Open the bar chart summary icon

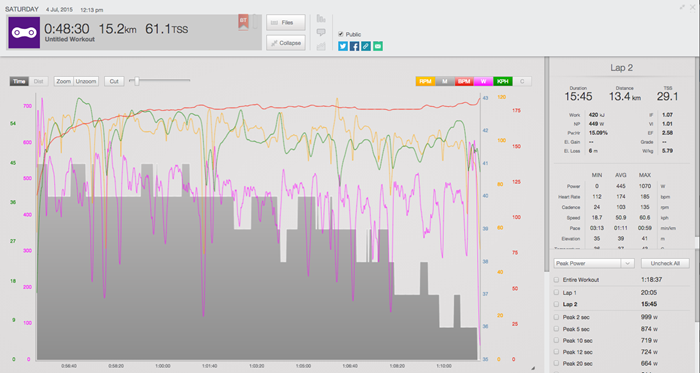321,18
